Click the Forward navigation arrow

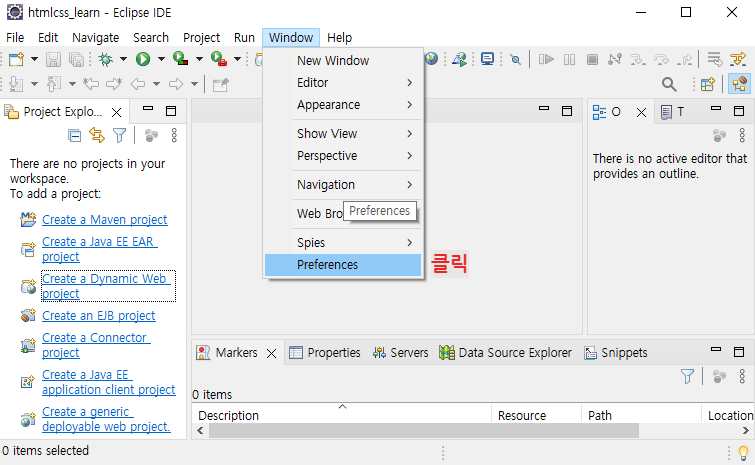click(x=176, y=84)
